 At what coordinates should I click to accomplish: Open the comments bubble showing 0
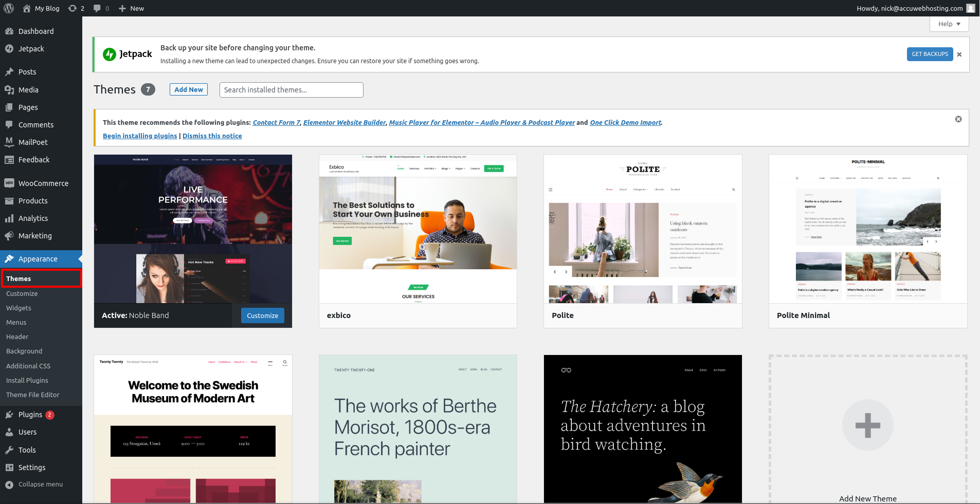point(101,8)
